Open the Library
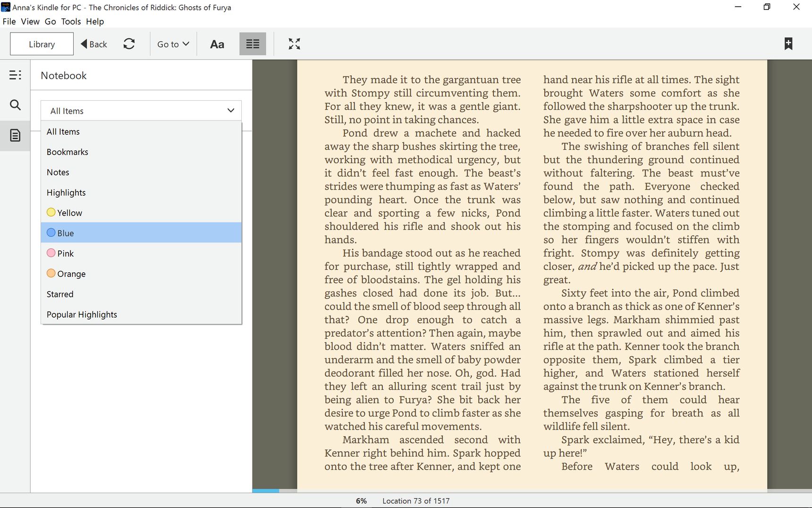 click(x=42, y=44)
